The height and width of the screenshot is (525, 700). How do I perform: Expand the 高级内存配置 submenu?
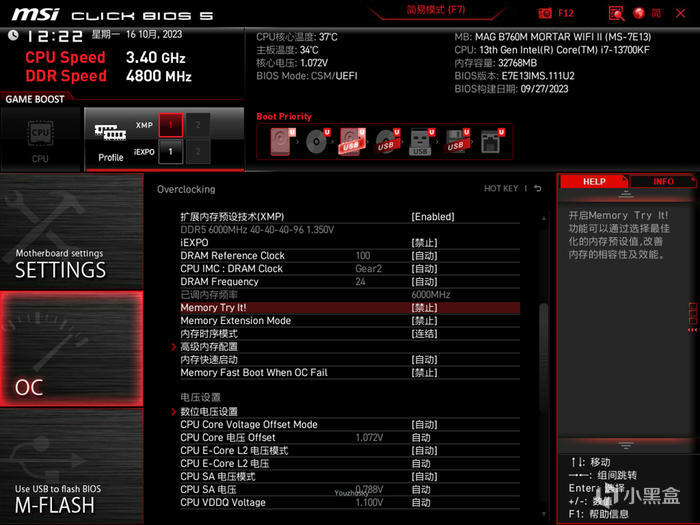350,347
